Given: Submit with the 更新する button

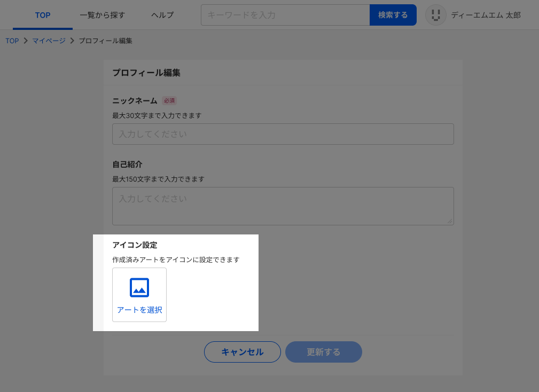Looking at the screenshot, I should (323, 352).
